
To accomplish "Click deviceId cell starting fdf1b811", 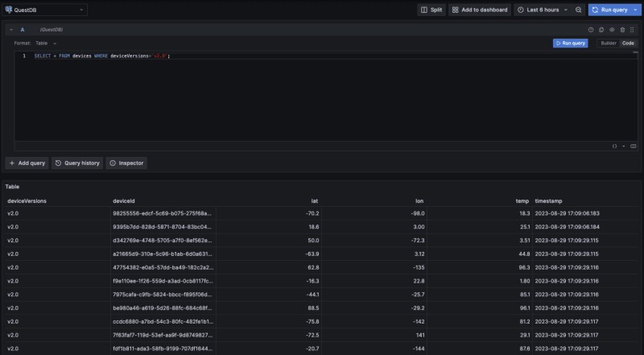I will [x=163, y=349].
